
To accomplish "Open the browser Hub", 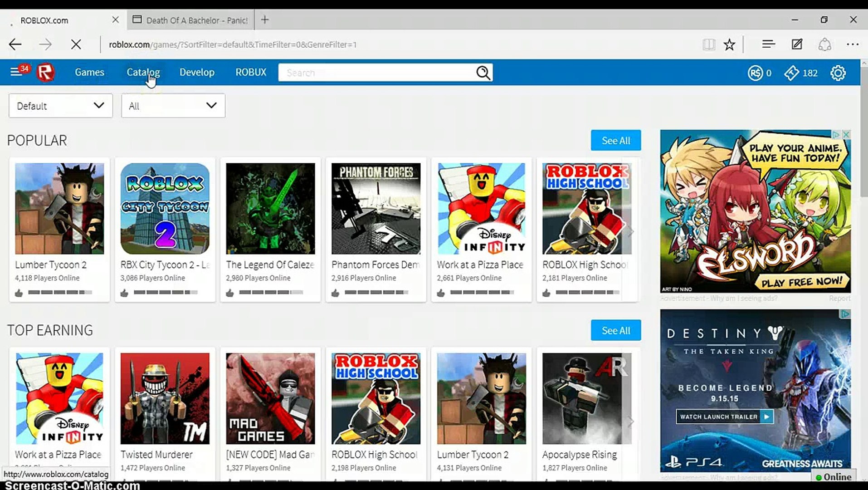I will pyautogui.click(x=768, y=44).
